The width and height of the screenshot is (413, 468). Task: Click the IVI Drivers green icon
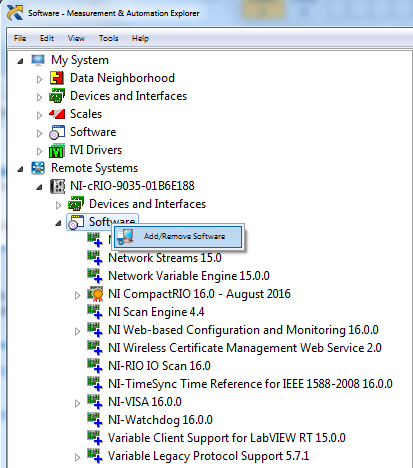pos(57,150)
